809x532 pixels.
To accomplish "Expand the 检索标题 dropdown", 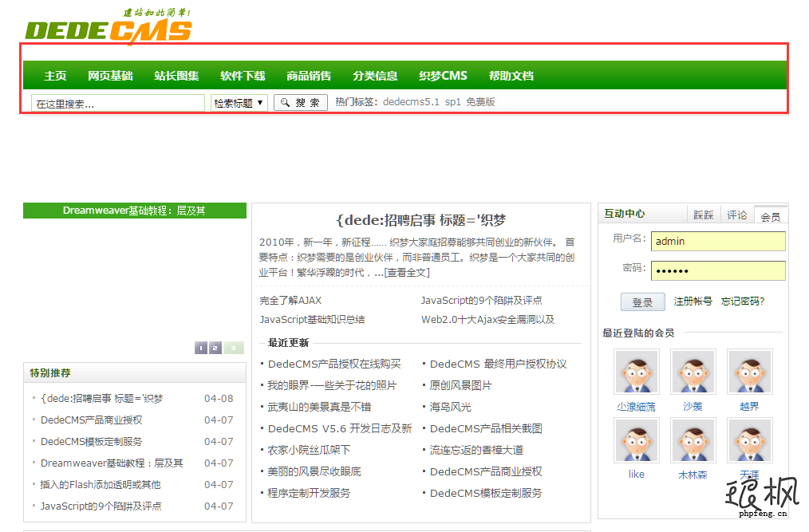I will [x=239, y=103].
